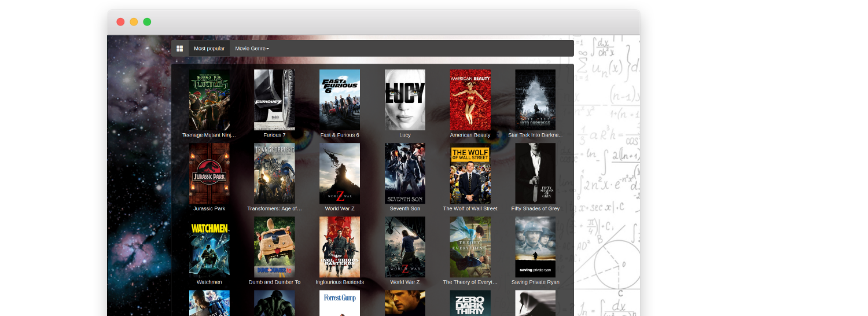Click the 'Dumb and Dumber To' title

[274, 282]
